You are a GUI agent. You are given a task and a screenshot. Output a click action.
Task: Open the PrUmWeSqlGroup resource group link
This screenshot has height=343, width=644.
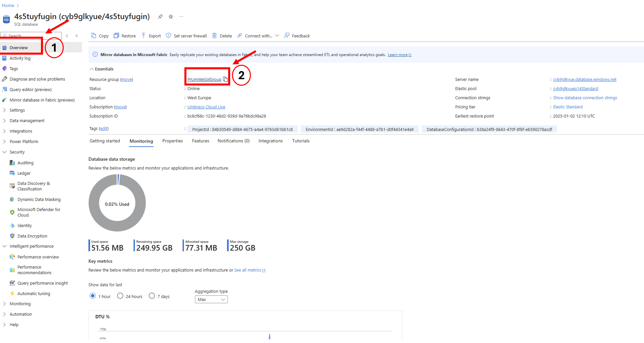204,79
